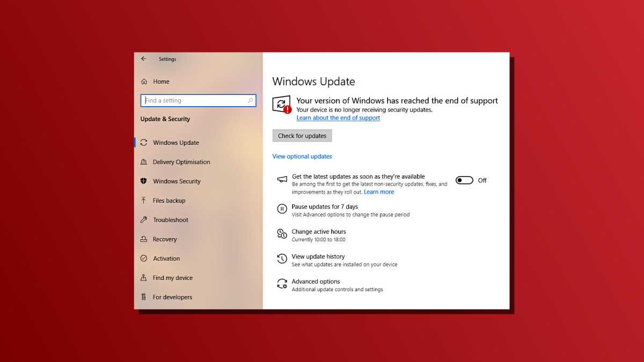644x362 pixels.
Task: Open Find my device using its icon
Action: (x=144, y=278)
